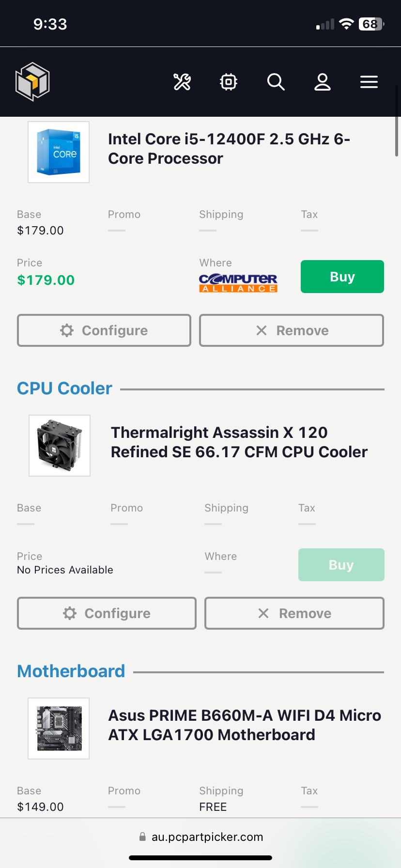Open the Intel Core i5-12400F product link
Screen dimensions: 401x868
(229, 149)
